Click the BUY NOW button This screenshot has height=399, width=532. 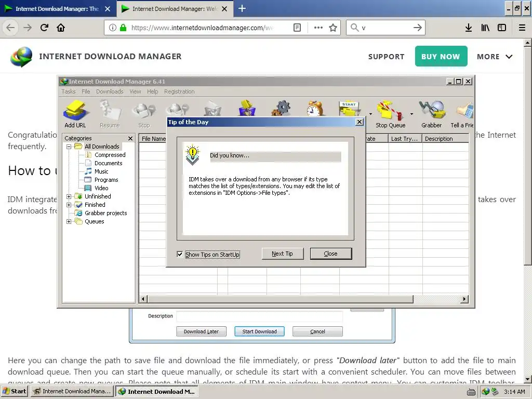441,56
